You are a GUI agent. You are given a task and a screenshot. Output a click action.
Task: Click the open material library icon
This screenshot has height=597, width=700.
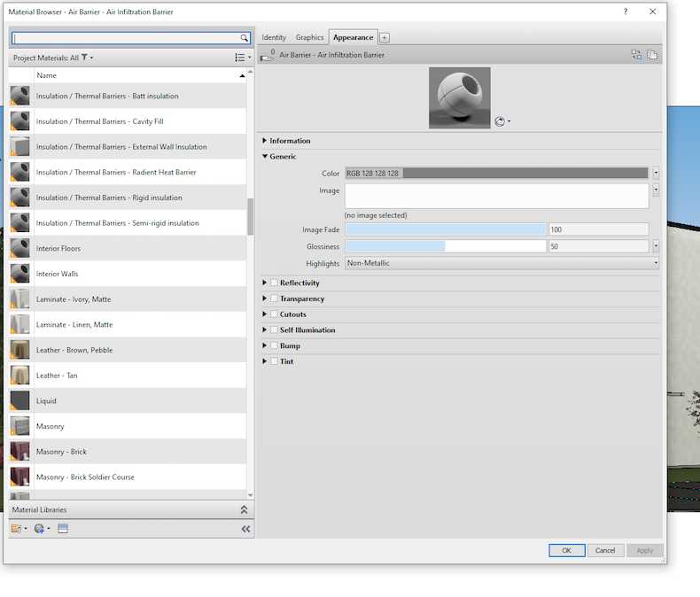point(18,529)
